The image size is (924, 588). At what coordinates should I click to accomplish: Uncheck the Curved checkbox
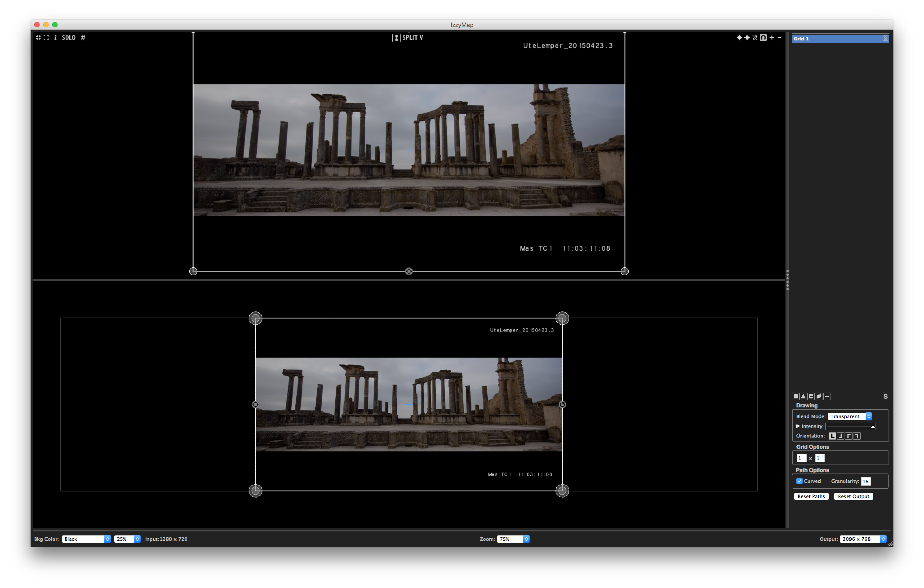tap(799, 481)
